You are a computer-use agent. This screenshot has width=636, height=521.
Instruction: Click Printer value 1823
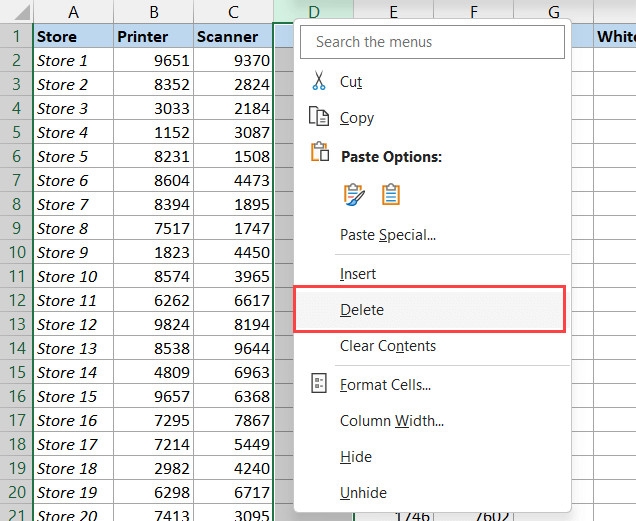154,252
